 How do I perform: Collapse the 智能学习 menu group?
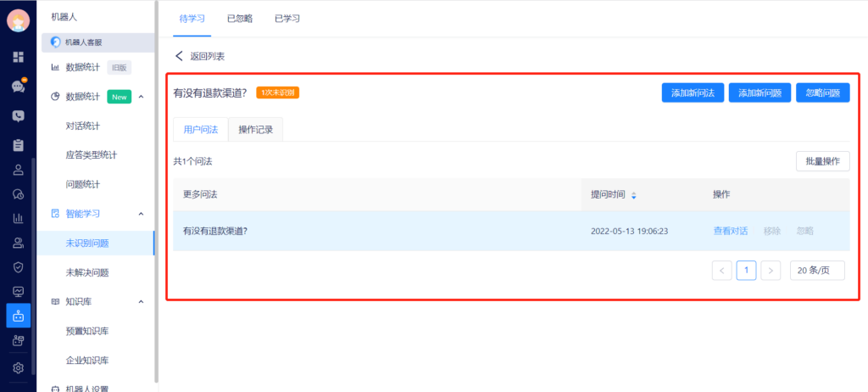[x=141, y=214]
